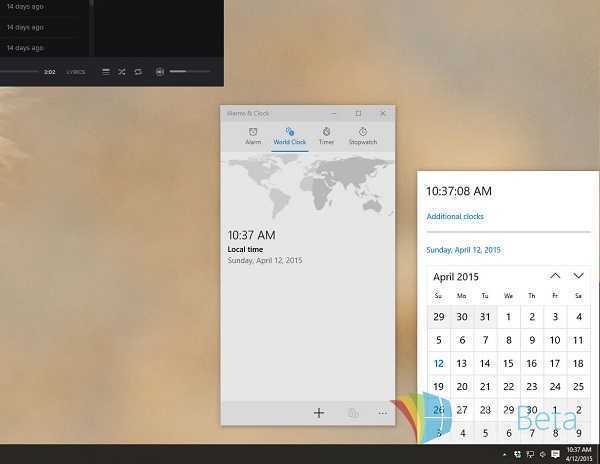Open the volume icon in the taskbar tray

[542, 454]
